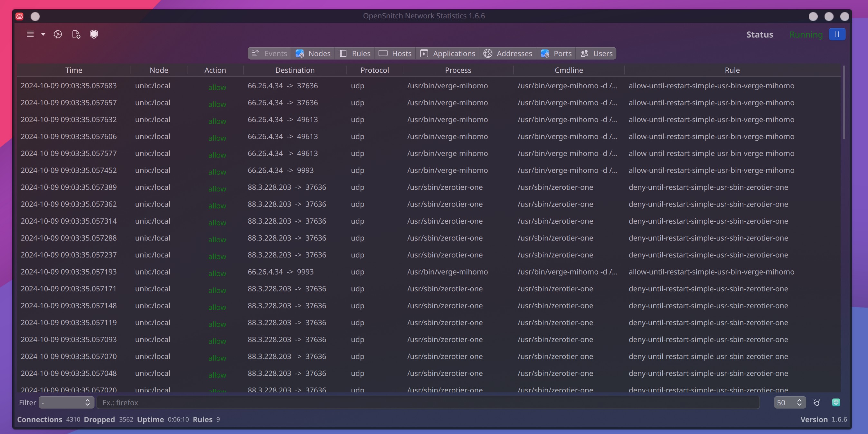Click the Events tab chart icon
Screen dimensions: 868x434
tap(255, 53)
